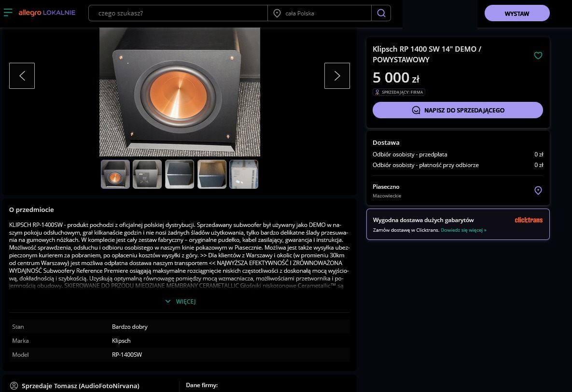Select third thumbnail of subwoofer side
Viewport: 572px width, 392px height.
[x=180, y=174]
